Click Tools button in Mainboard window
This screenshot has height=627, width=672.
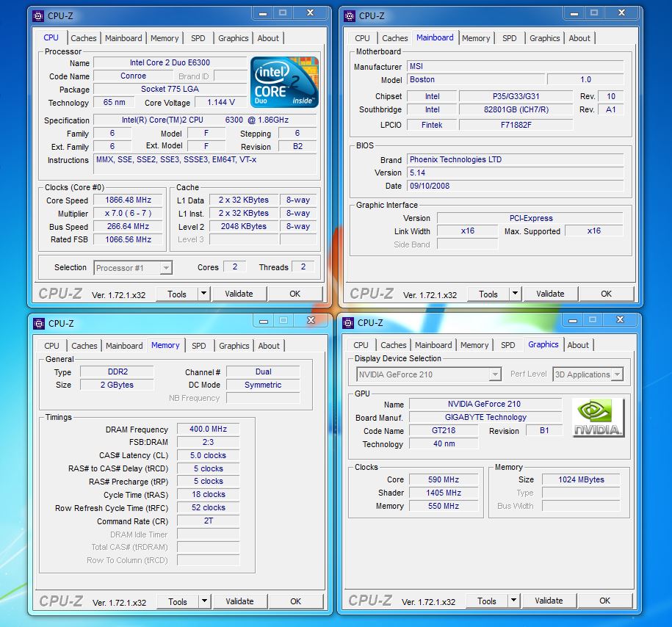pos(488,294)
